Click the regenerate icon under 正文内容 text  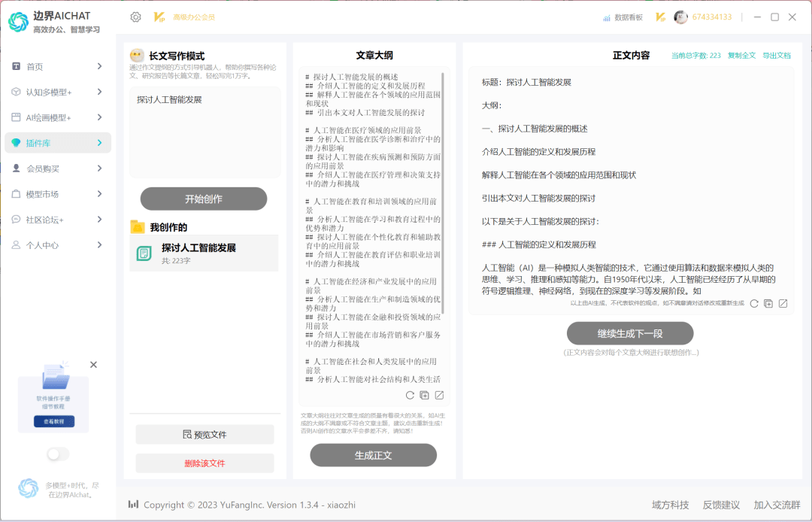coord(753,303)
